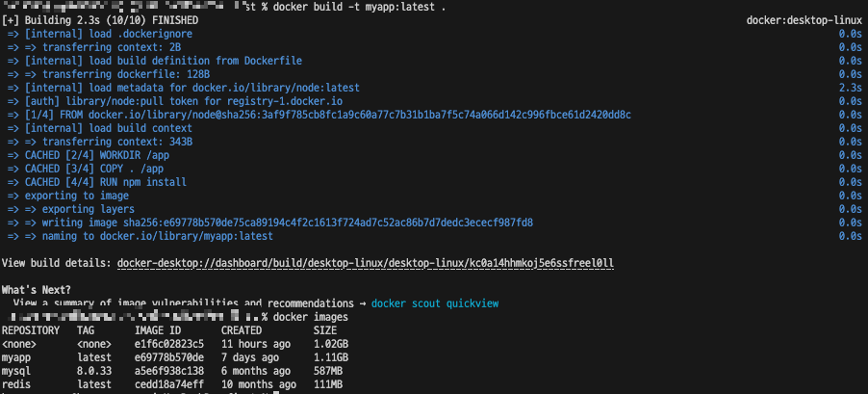
Task: Click the mysql repository name
Action: point(16,371)
